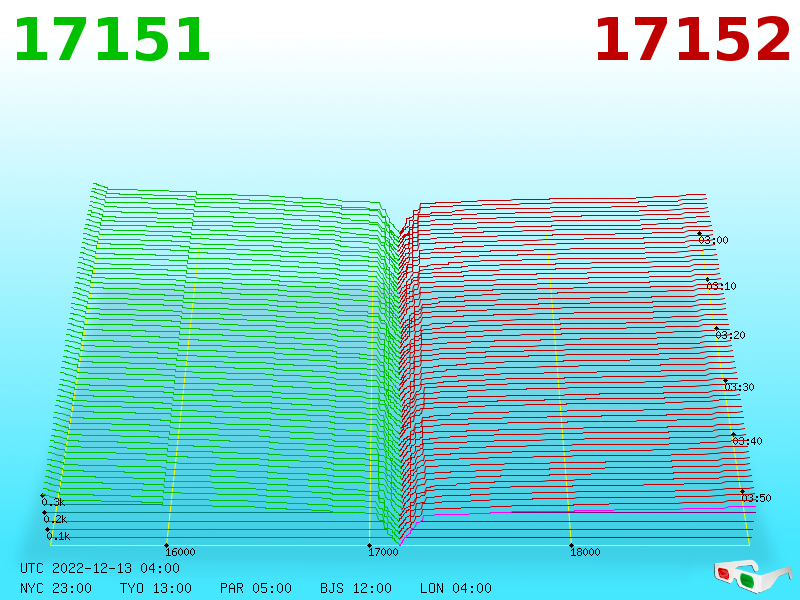The image size is (800, 600).
Task: Click the green bid price 17151
Action: click(112, 39)
